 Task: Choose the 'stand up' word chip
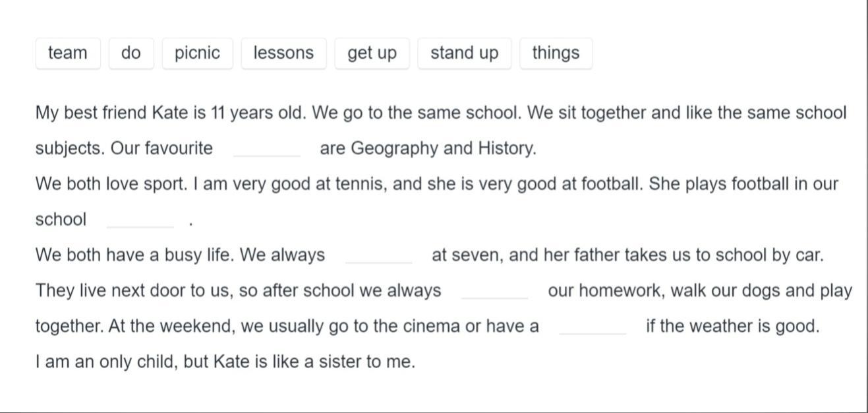(x=465, y=53)
